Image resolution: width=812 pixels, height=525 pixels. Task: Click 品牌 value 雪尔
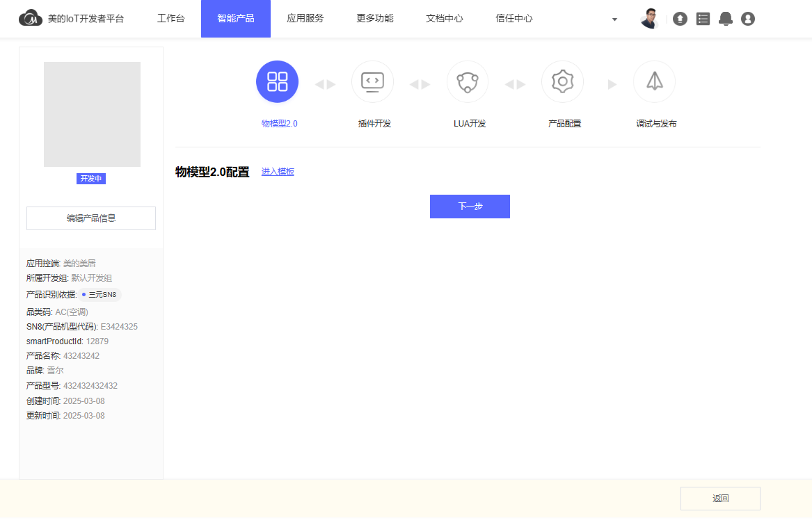point(56,371)
